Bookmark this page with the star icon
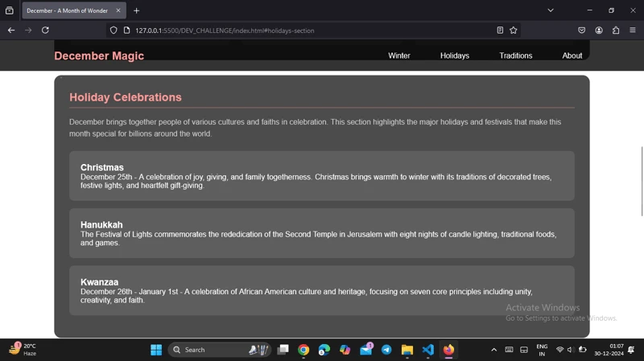The height and width of the screenshot is (361, 644). (514, 31)
